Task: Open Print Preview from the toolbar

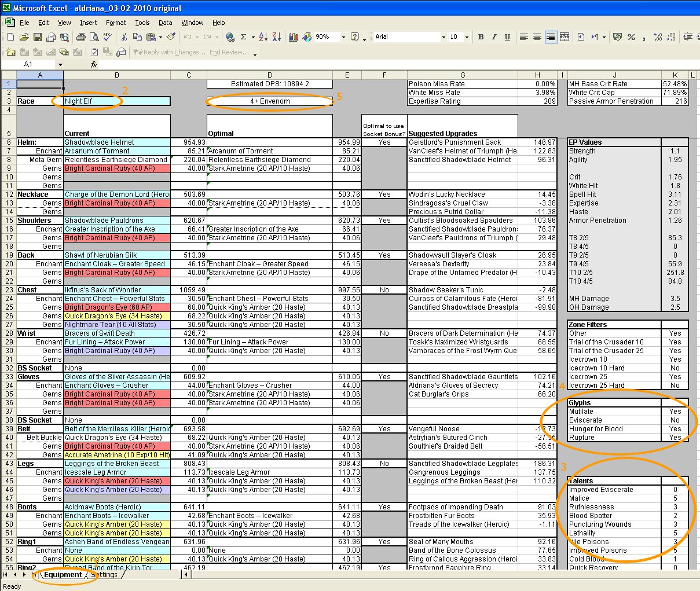Action: 94,37
